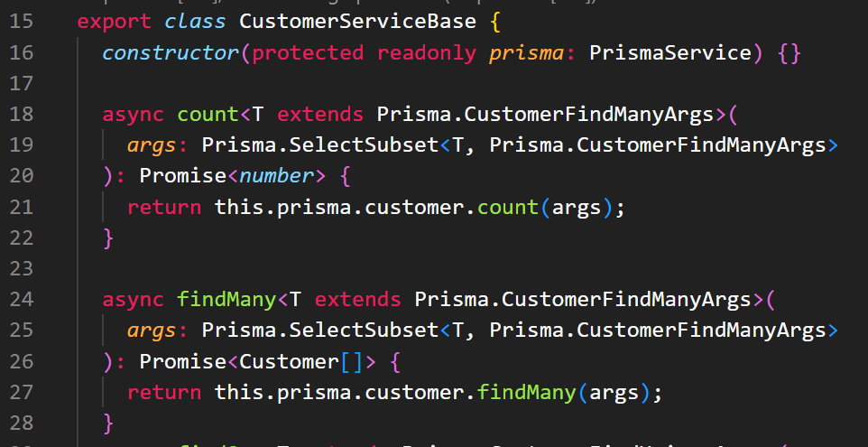Click the findMany call on line 27

[527, 393]
